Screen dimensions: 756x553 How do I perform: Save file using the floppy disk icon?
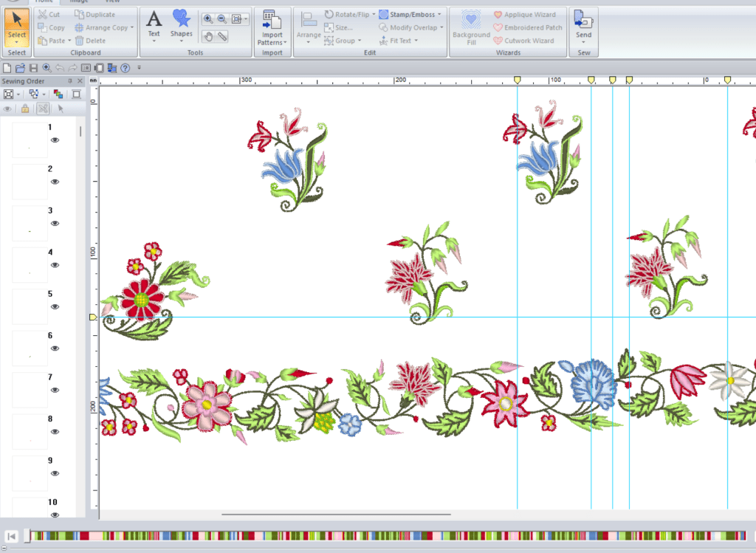[x=33, y=68]
